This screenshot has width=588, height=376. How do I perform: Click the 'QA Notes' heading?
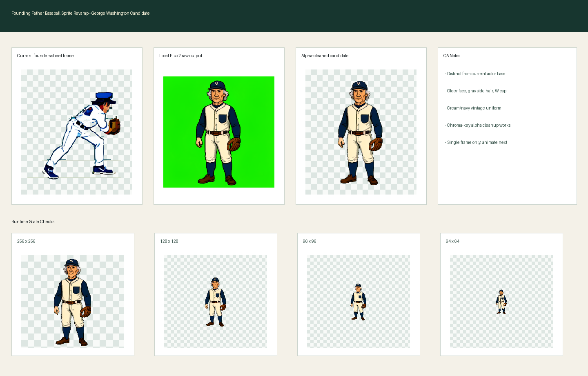tap(452, 56)
